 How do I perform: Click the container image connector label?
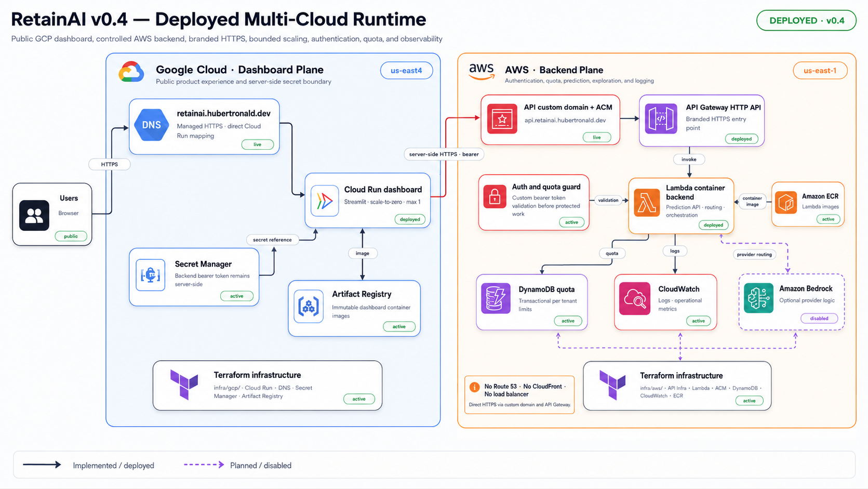(752, 201)
